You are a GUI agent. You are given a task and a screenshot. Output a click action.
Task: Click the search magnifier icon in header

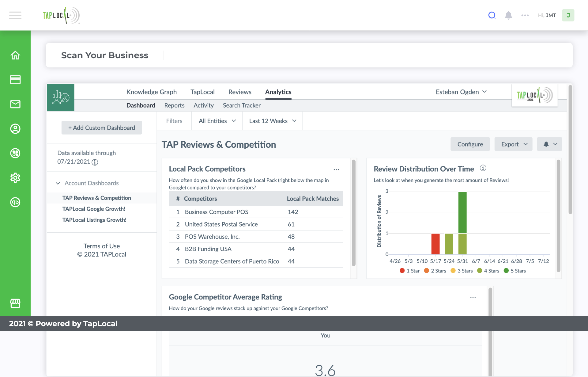[492, 15]
